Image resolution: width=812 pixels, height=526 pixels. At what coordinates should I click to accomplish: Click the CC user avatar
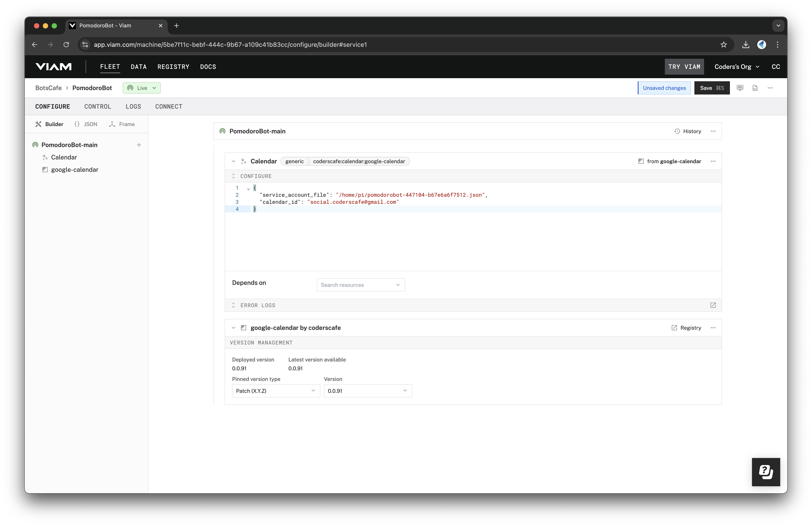pyautogui.click(x=776, y=66)
